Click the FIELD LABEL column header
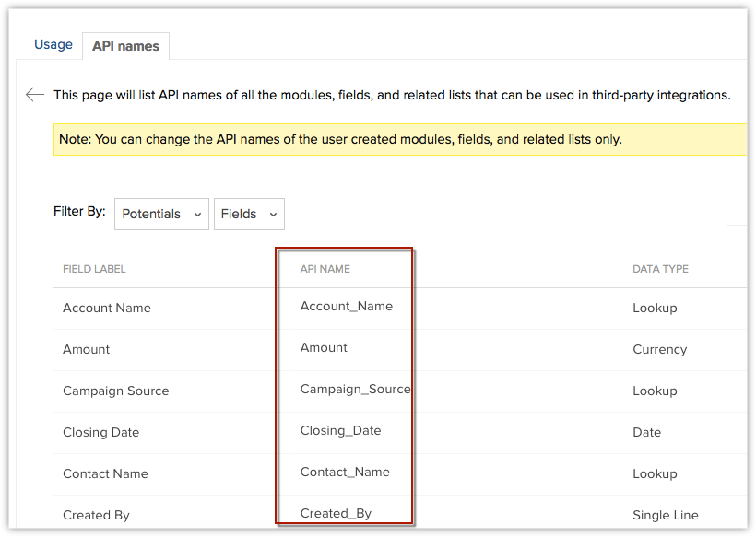 94,269
